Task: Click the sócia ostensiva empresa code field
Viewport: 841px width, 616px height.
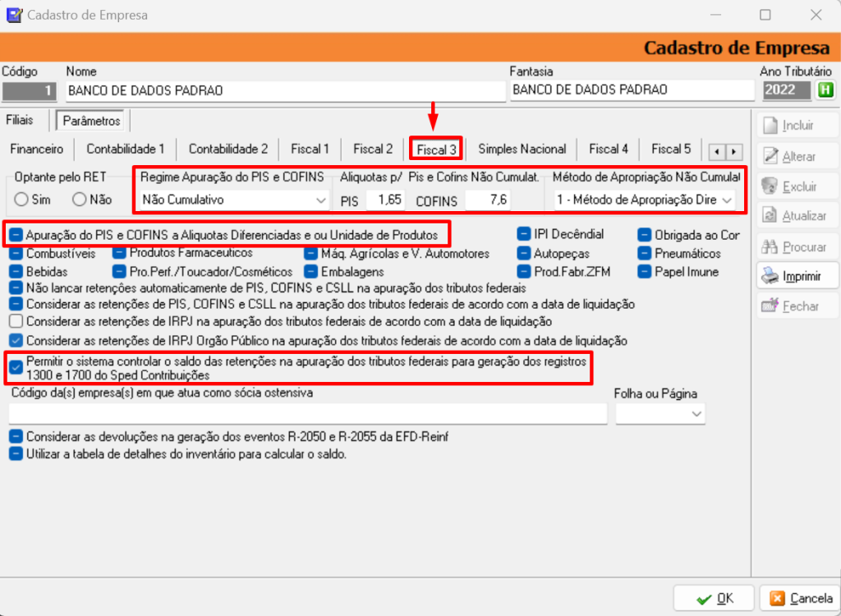Action: tap(308, 414)
